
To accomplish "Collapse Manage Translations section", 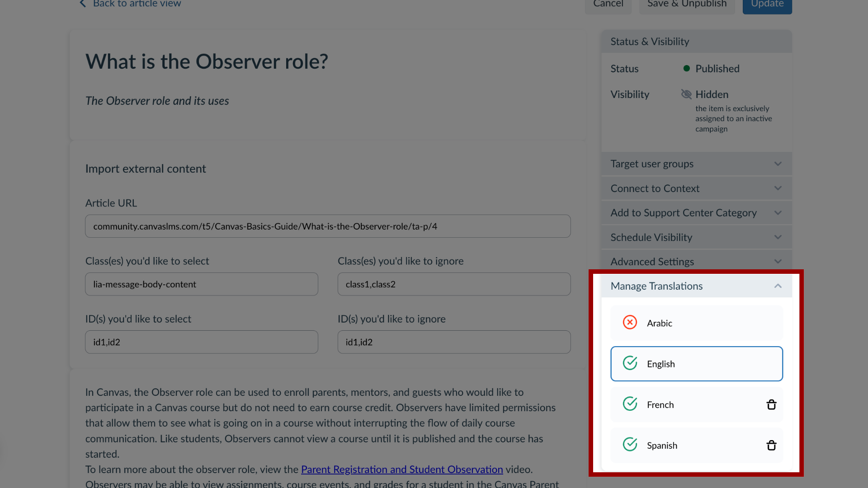I will [x=697, y=286].
